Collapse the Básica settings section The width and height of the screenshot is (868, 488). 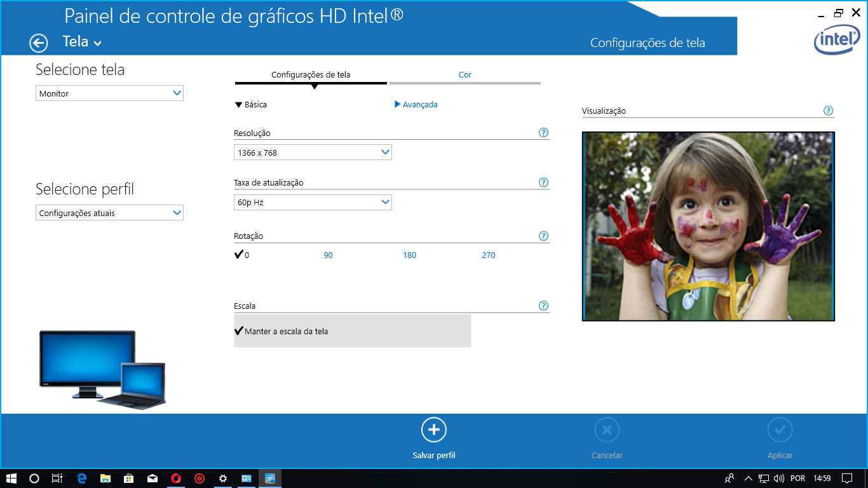pyautogui.click(x=251, y=105)
